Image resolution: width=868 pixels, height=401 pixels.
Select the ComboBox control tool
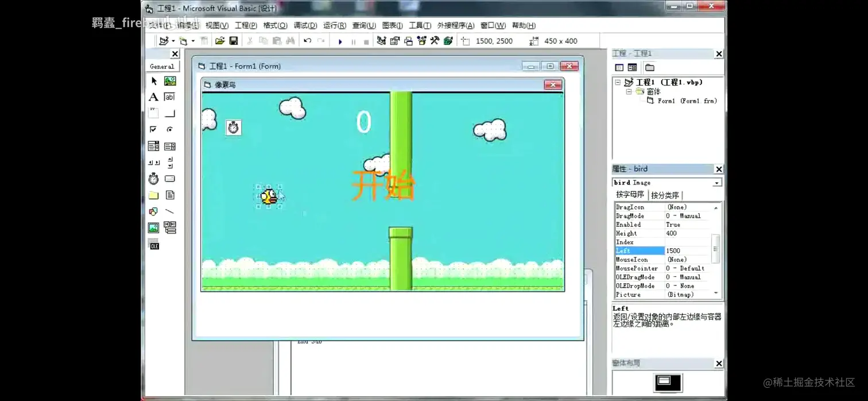pos(154,146)
